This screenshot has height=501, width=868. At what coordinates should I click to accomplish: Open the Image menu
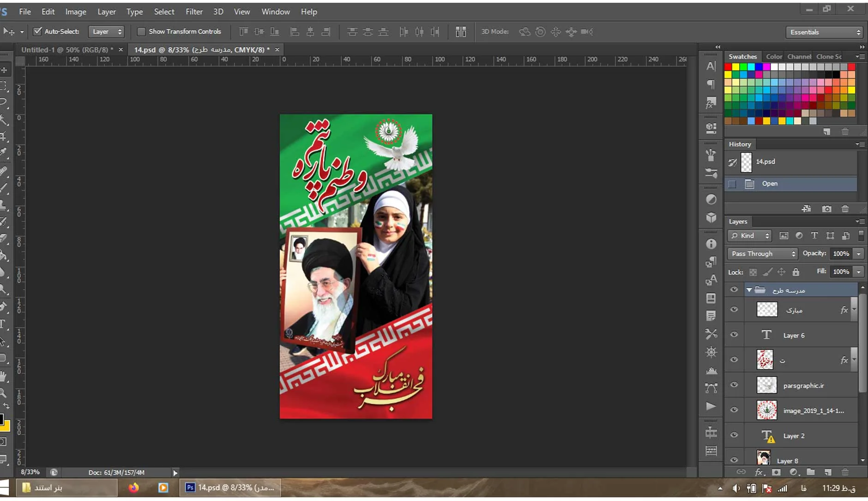tap(76, 12)
